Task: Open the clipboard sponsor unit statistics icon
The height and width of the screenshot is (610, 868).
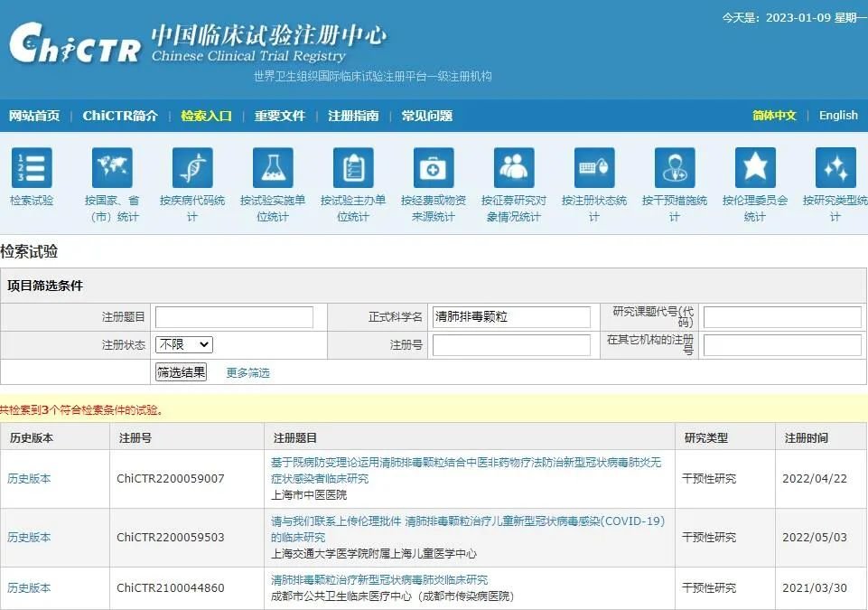Action: tap(353, 168)
